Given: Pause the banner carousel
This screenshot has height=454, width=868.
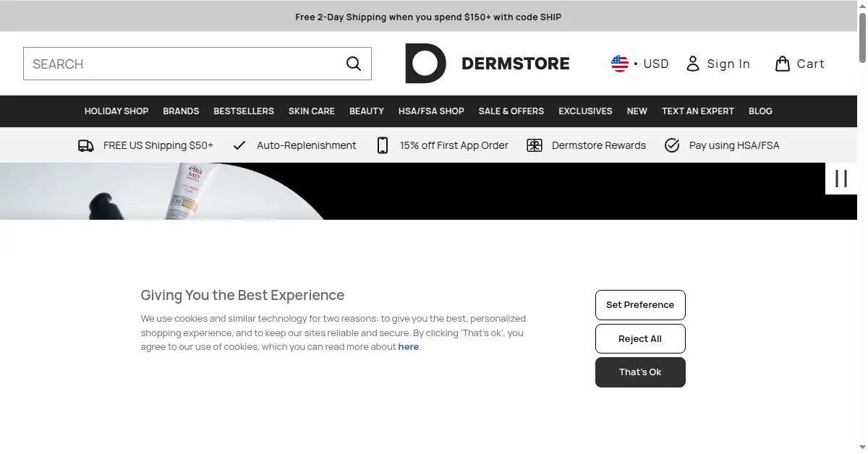Looking at the screenshot, I should click(841, 179).
